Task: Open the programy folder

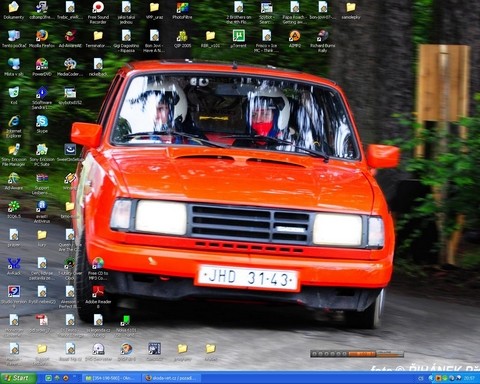Action: coord(182,353)
